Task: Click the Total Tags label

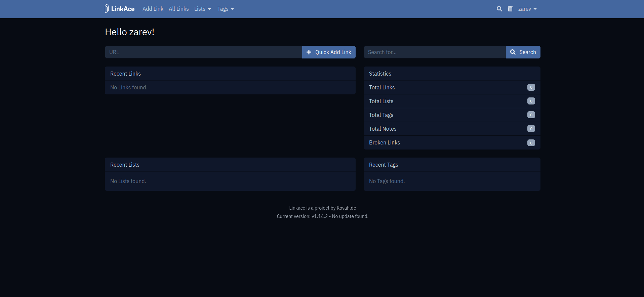Action: (381, 115)
